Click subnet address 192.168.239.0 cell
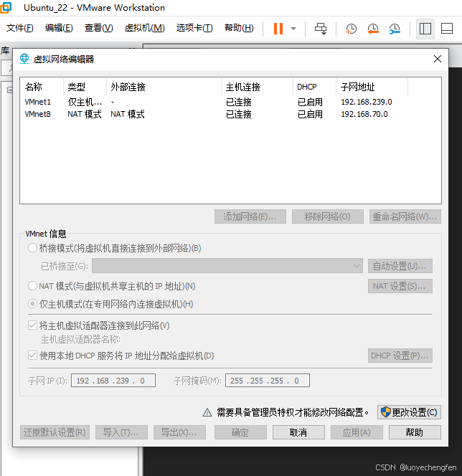 367,102
